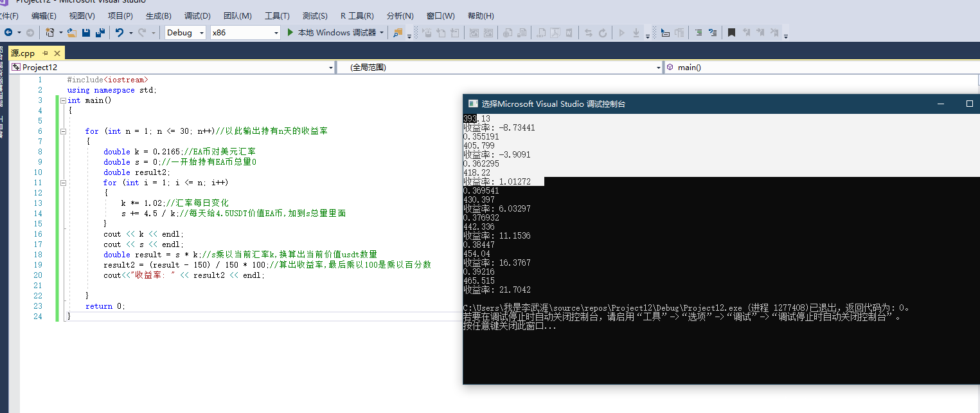The height and width of the screenshot is (413, 980).
Task: Click the previous bookmark icon
Action: 746,32
